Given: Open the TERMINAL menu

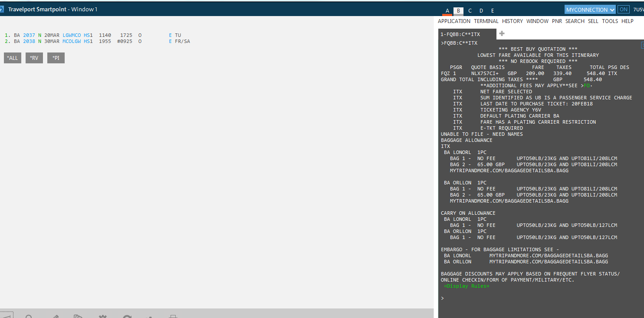Looking at the screenshot, I should pyautogui.click(x=486, y=21).
